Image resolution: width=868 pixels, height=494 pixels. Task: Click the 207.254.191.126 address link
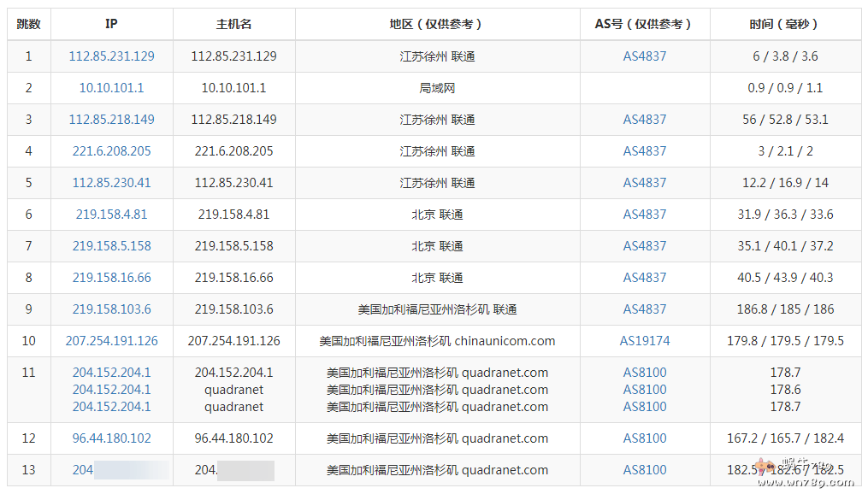111,340
